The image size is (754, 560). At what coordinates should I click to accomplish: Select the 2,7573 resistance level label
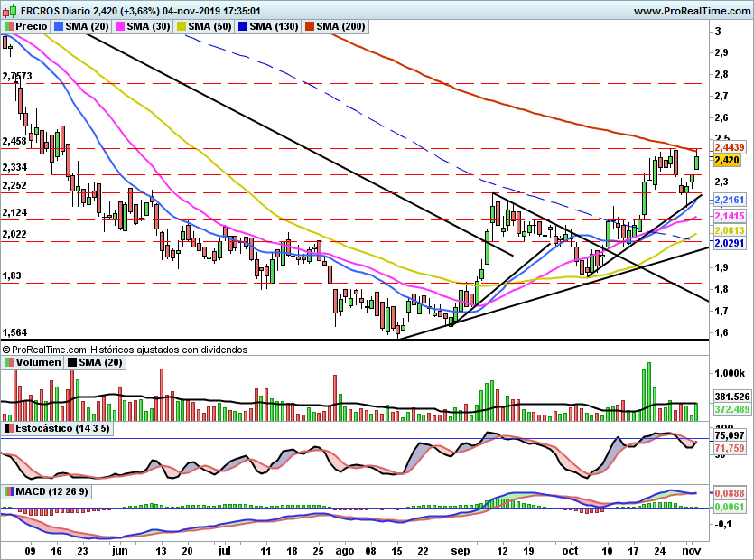[17, 76]
